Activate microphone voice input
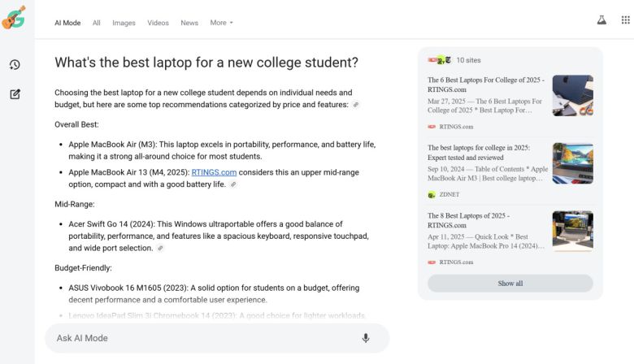 (366, 338)
